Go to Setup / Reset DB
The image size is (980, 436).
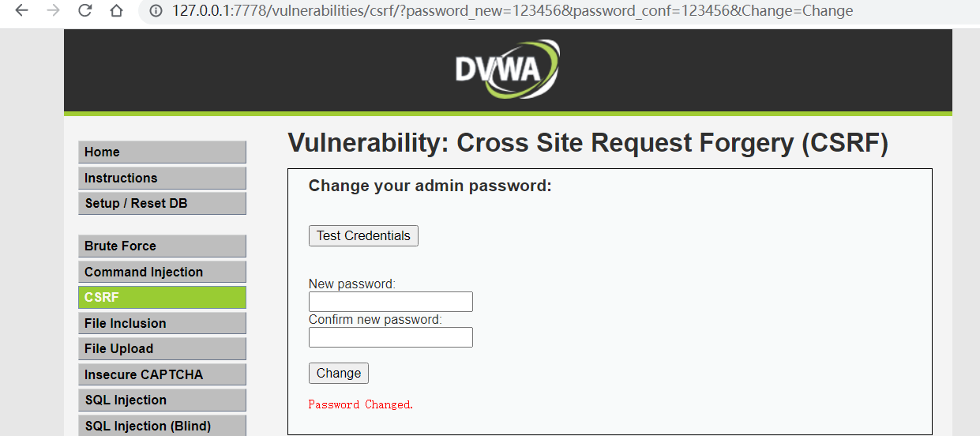[x=162, y=204]
